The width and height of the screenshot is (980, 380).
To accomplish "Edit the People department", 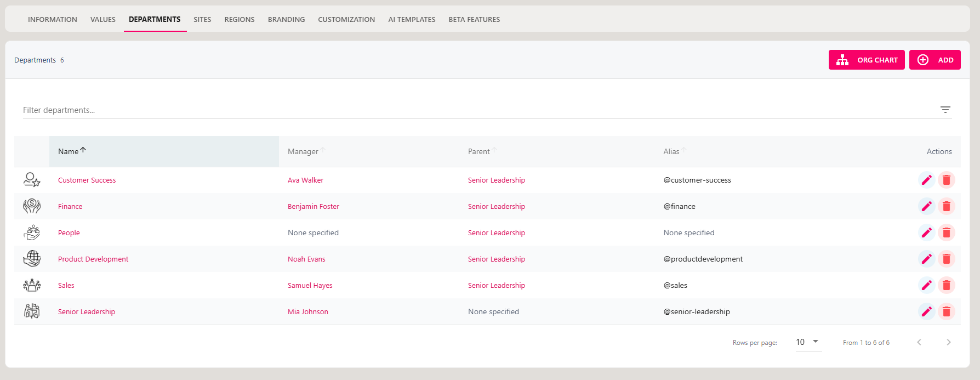I will (926, 232).
